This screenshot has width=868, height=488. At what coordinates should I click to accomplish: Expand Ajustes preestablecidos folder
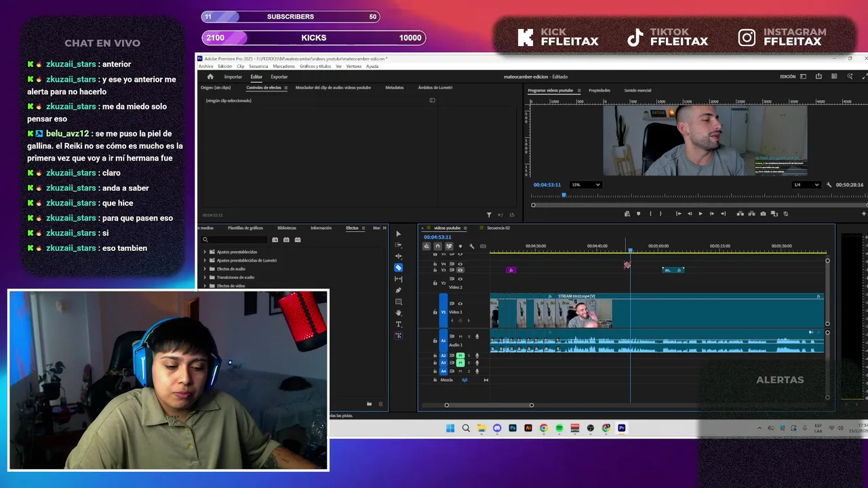point(205,251)
